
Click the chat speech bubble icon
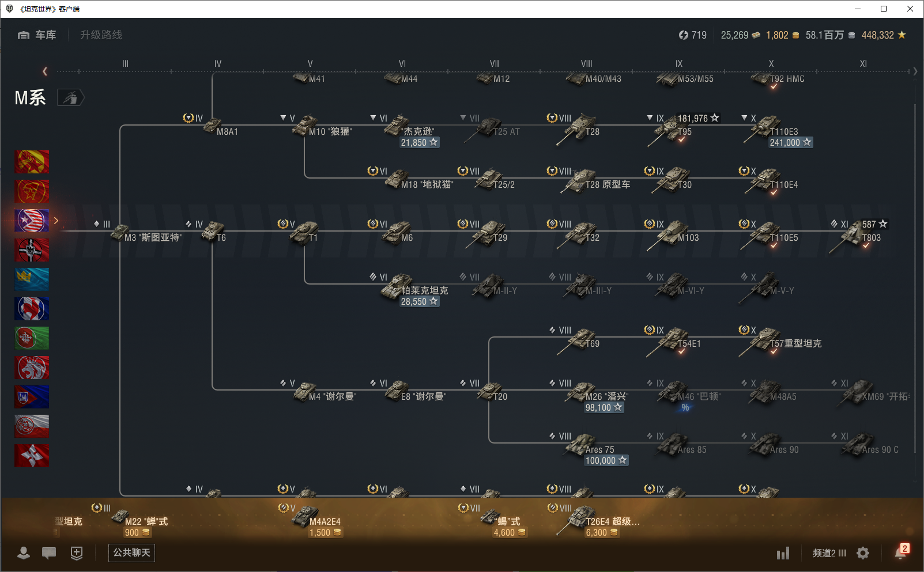[49, 553]
